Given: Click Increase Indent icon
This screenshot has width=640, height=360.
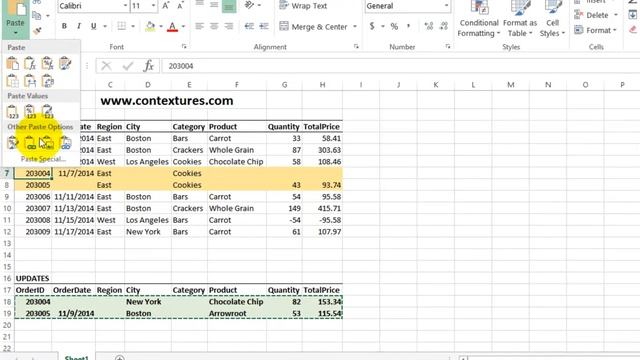Looking at the screenshot, I should [264, 27].
